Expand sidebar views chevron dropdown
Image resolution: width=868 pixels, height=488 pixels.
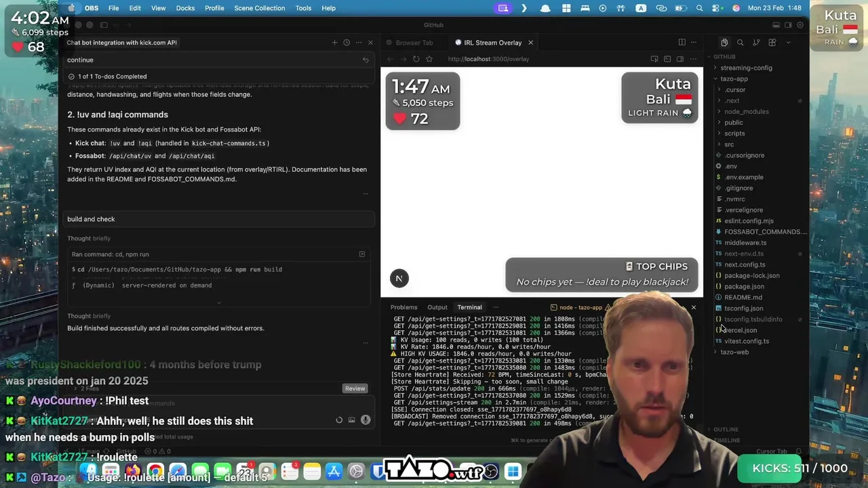[788, 43]
